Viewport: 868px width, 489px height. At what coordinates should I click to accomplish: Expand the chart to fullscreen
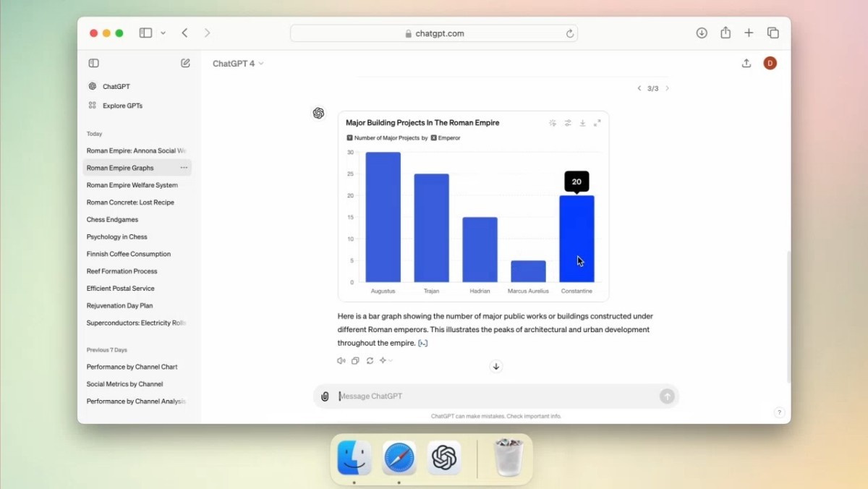597,123
